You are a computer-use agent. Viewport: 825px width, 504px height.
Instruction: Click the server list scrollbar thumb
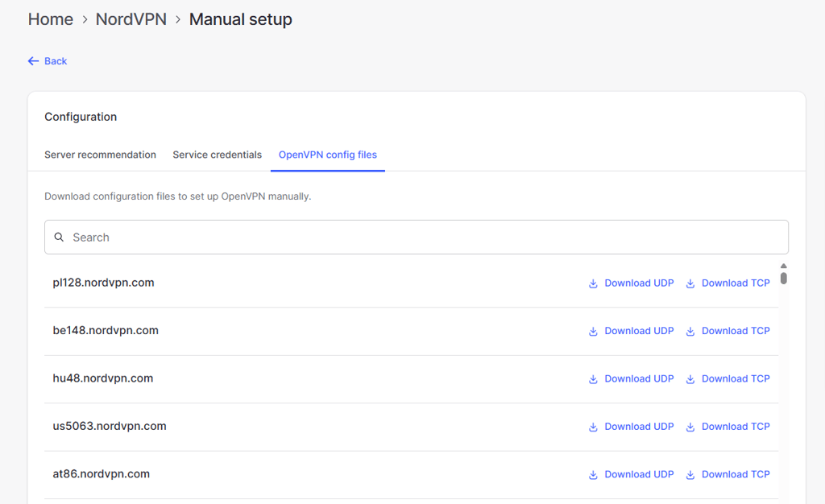pyautogui.click(x=783, y=278)
